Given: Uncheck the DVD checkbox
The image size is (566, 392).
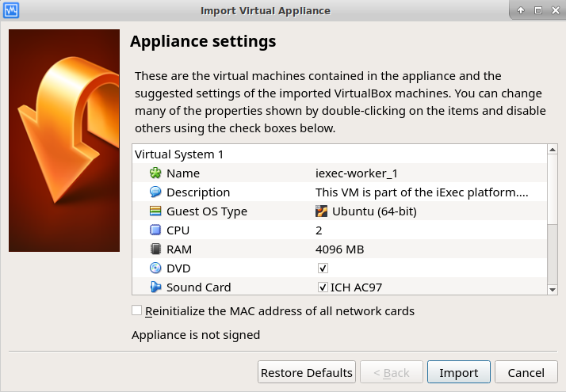Looking at the screenshot, I should coord(323,268).
